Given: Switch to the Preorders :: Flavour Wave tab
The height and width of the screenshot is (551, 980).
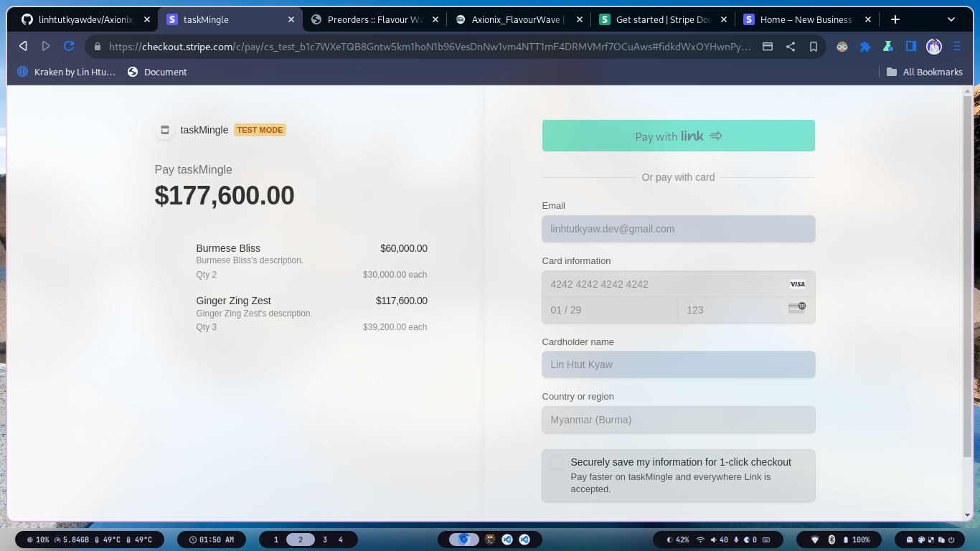Looking at the screenshot, I should click(x=374, y=19).
